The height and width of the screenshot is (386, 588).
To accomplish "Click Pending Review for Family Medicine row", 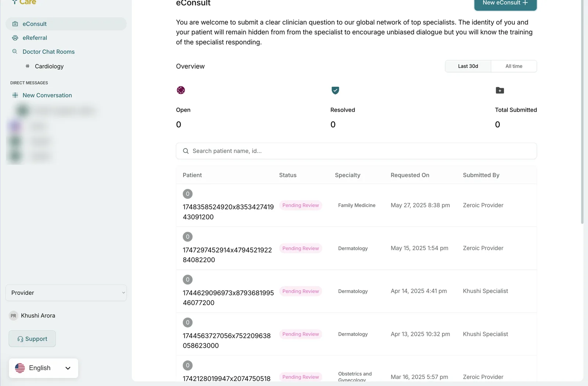I will pyautogui.click(x=301, y=205).
